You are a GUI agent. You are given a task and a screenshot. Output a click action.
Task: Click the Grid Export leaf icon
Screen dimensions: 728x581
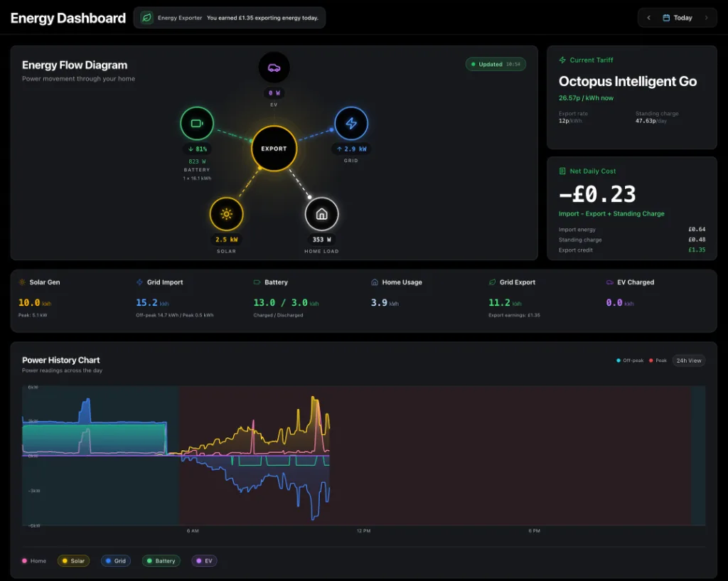(x=492, y=282)
